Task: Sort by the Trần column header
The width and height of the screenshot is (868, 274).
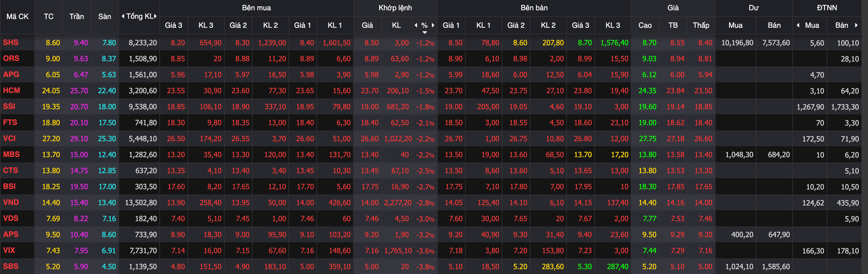Action: click(77, 17)
